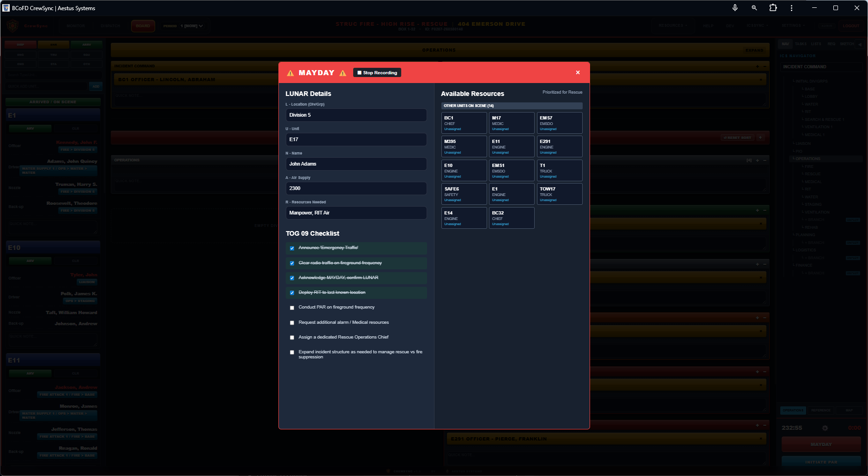Switch to the BOARD tab

point(143,26)
